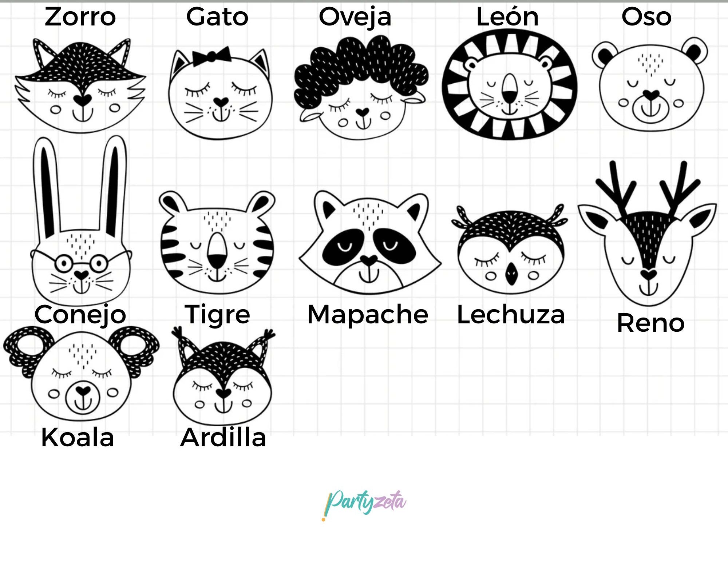The height and width of the screenshot is (562, 728).
Task: Choose the lion face with striped mane
Action: tap(510, 85)
